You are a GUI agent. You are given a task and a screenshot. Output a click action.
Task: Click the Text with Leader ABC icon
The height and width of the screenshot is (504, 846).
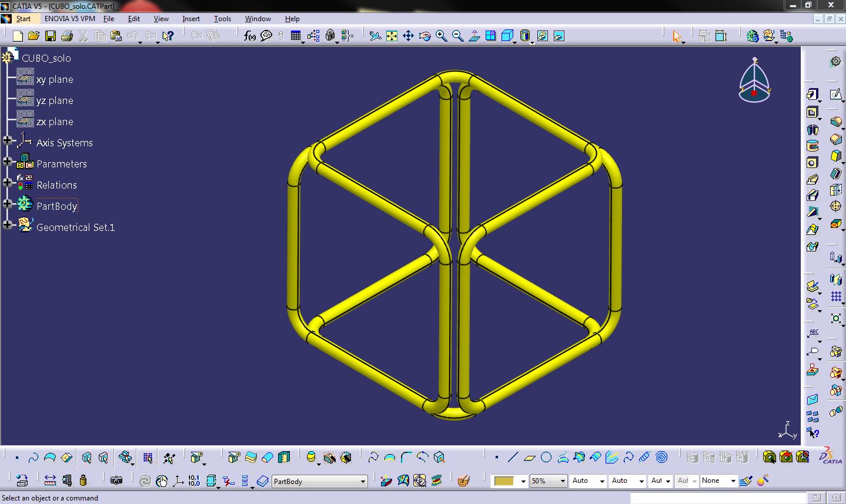pos(812,334)
